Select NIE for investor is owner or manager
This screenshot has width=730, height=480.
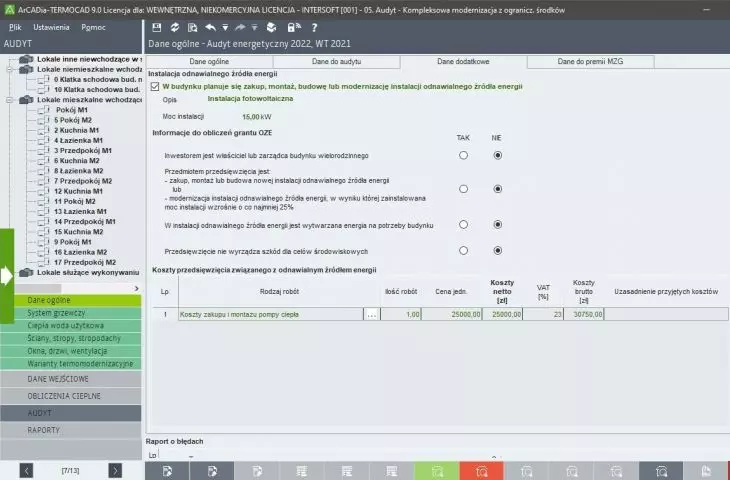[498, 155]
